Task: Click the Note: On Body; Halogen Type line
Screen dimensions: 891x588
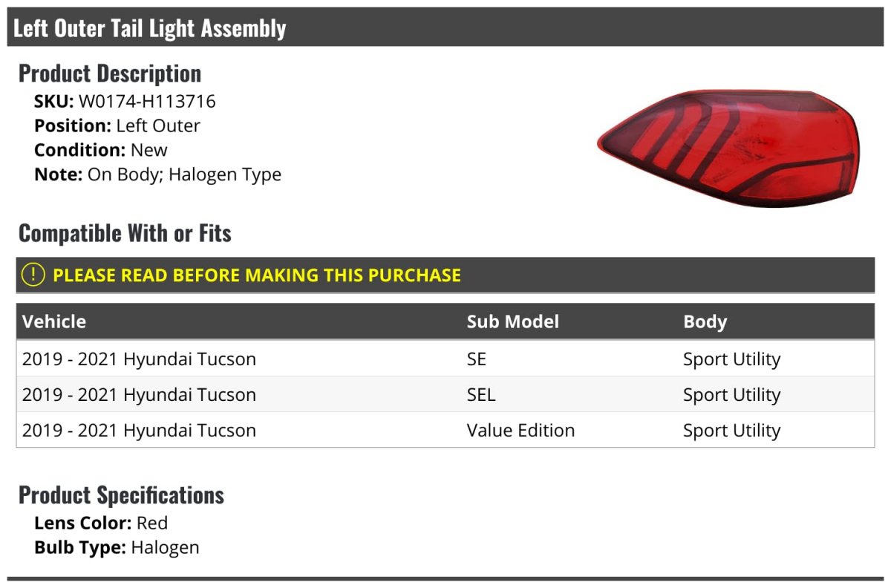Action: click(x=157, y=174)
